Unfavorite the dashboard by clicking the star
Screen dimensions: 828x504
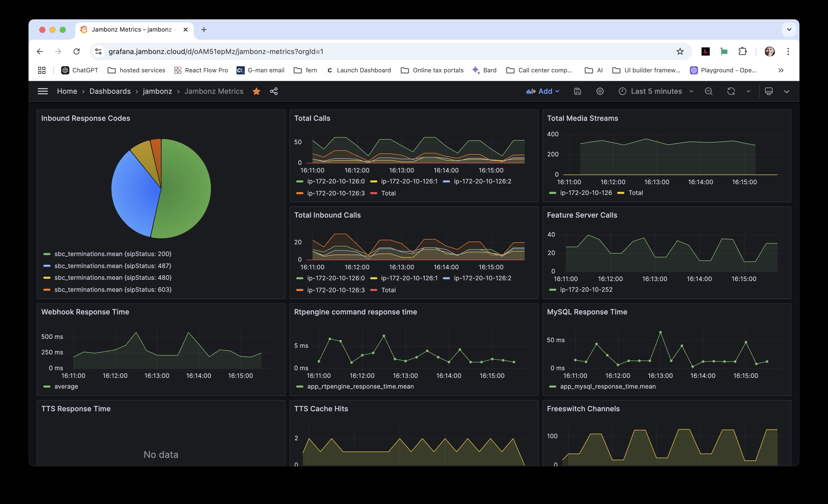point(256,91)
